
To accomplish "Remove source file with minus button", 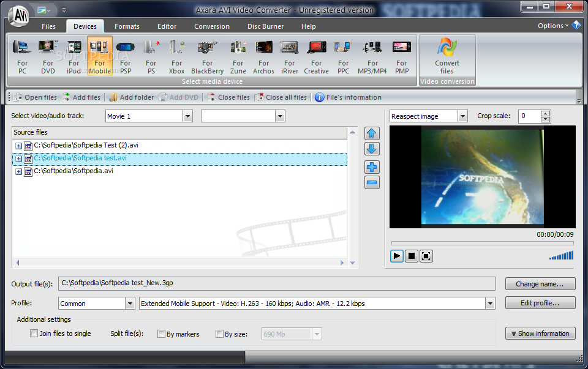I will [x=372, y=182].
